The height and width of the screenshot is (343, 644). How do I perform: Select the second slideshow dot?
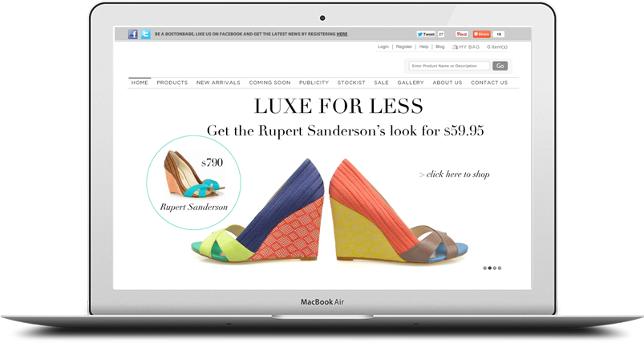(x=489, y=268)
